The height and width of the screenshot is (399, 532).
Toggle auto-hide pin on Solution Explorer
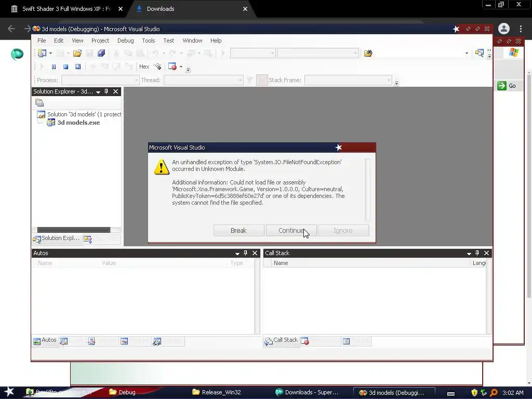pos(106,91)
